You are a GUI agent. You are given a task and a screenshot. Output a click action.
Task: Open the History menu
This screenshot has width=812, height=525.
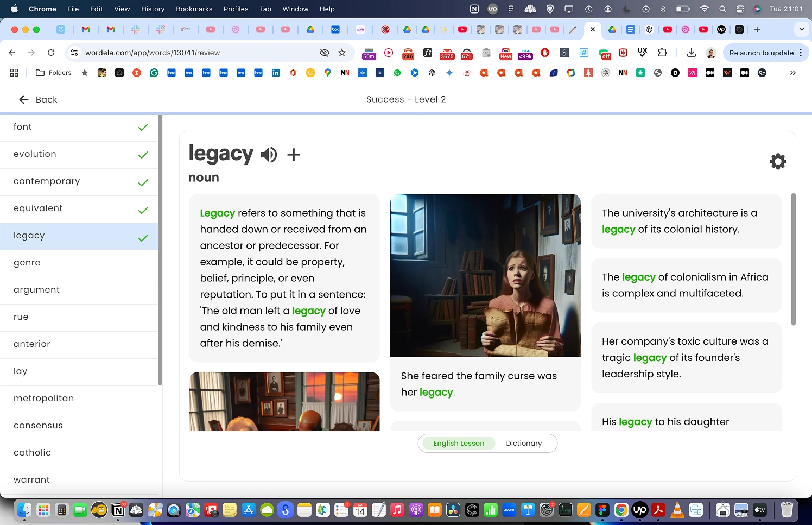(x=153, y=9)
